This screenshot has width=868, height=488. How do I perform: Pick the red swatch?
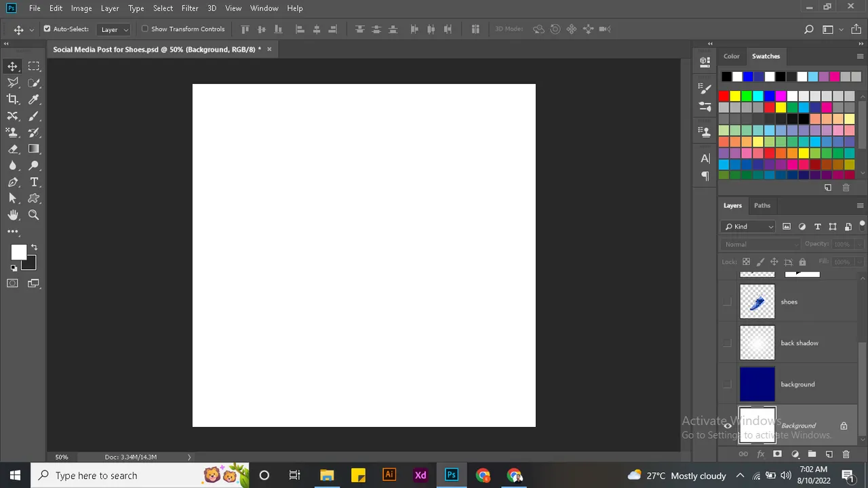point(724,96)
